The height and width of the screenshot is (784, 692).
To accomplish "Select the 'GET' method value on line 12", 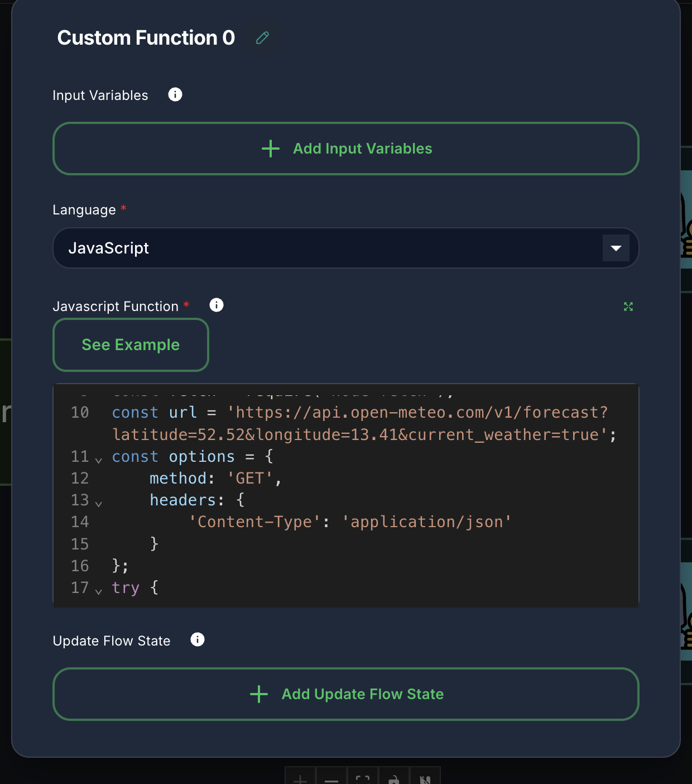I will pyautogui.click(x=252, y=478).
